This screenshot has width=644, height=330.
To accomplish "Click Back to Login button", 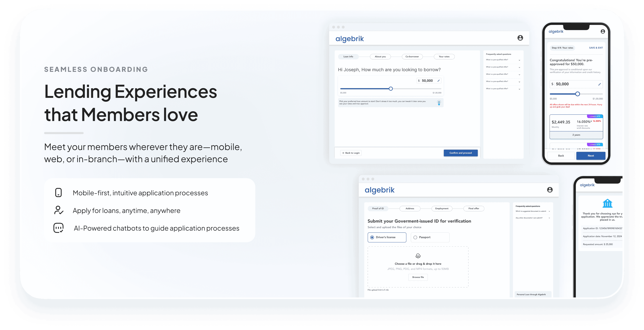I will coord(351,153).
